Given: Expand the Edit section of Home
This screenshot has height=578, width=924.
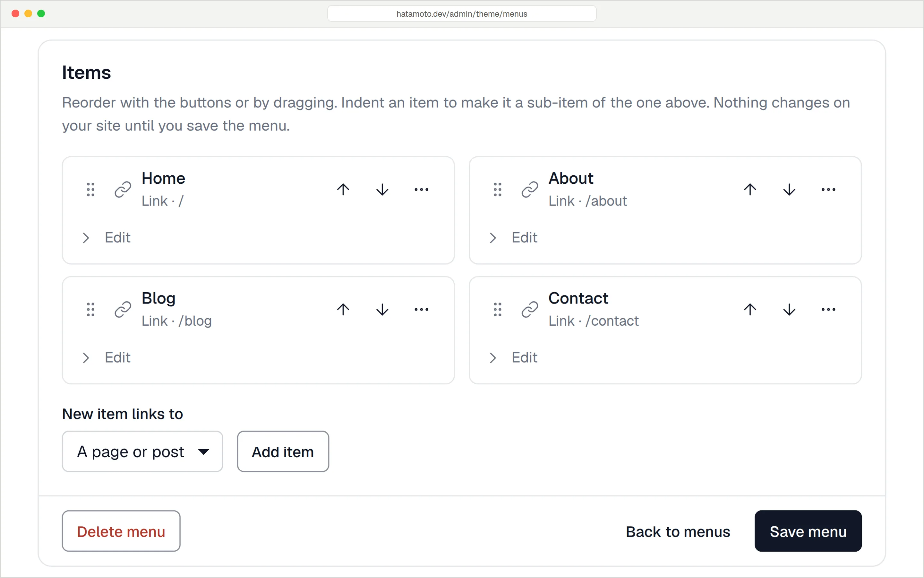Looking at the screenshot, I should 106,238.
